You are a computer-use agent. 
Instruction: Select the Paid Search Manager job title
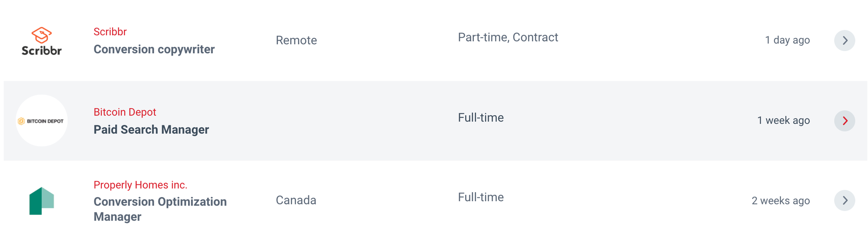(151, 130)
